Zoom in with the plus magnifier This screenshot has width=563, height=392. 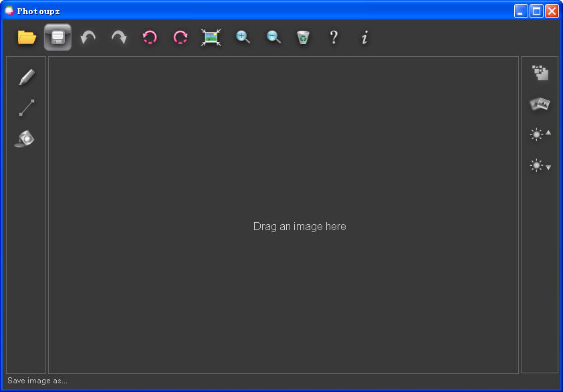[x=243, y=37]
